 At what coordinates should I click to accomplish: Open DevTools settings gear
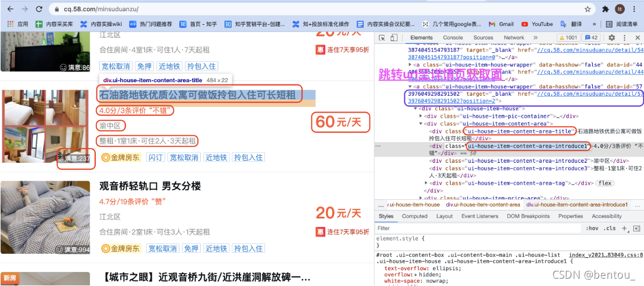click(x=611, y=38)
